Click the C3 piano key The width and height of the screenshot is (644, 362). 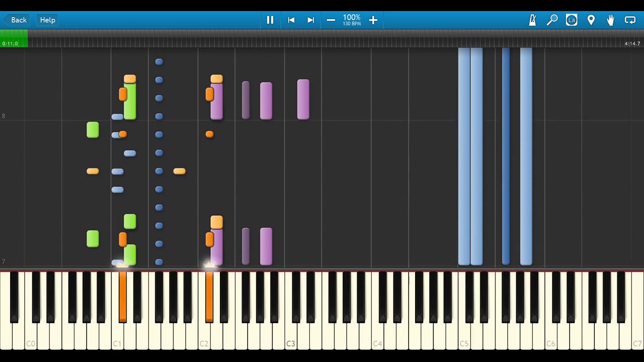[x=291, y=336]
